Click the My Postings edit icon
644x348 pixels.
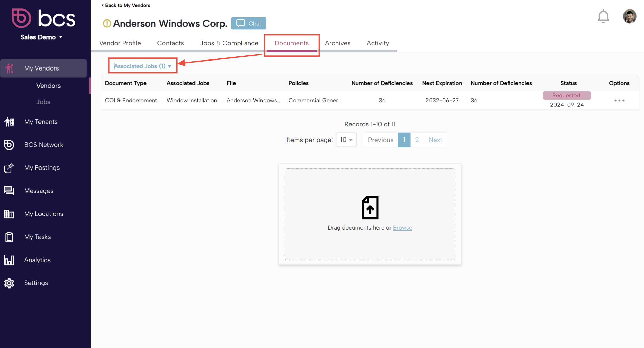(9, 168)
